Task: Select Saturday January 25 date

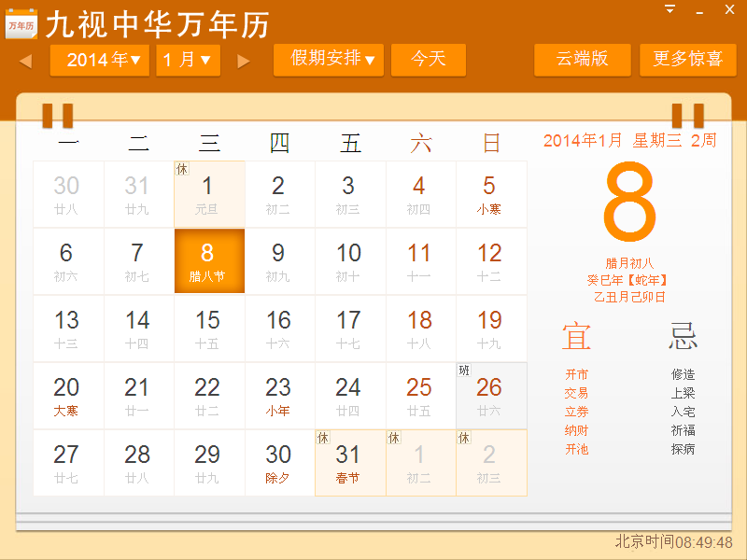Action: coord(421,396)
